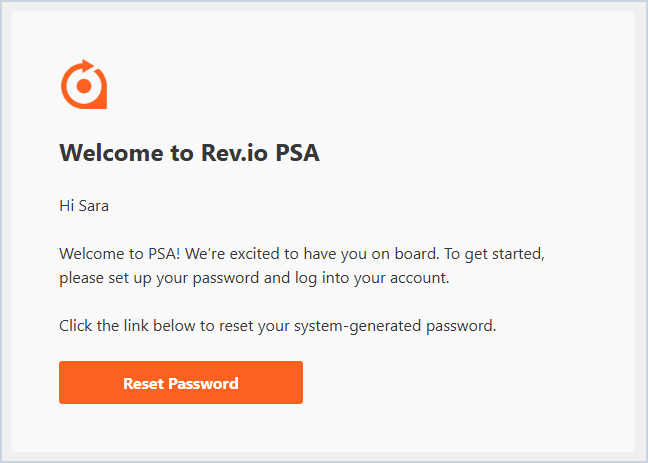Viewport: 648px width, 463px height.
Task: Click the 'Click the link below' instruction text
Action: [278, 326]
